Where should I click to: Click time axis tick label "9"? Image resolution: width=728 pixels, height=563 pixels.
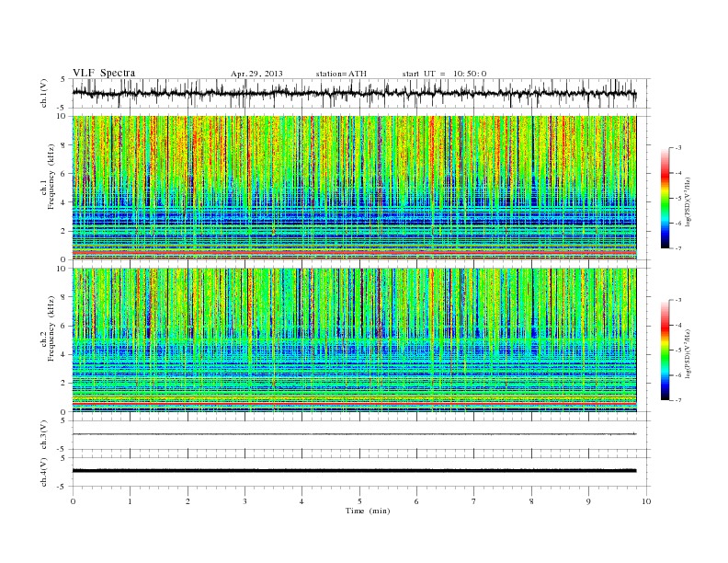tap(588, 501)
